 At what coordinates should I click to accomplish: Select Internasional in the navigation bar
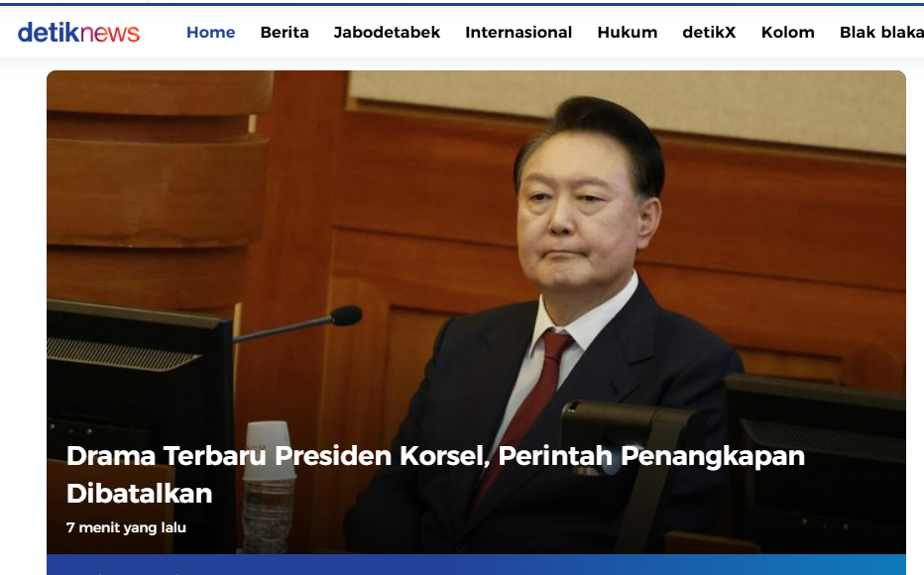[x=519, y=33]
